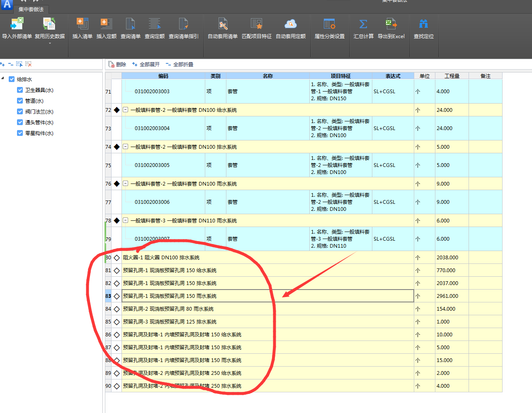Select row 83 预留孔洞-1 150 雨水系统
This screenshot has height=413, width=532.
coord(268,296)
